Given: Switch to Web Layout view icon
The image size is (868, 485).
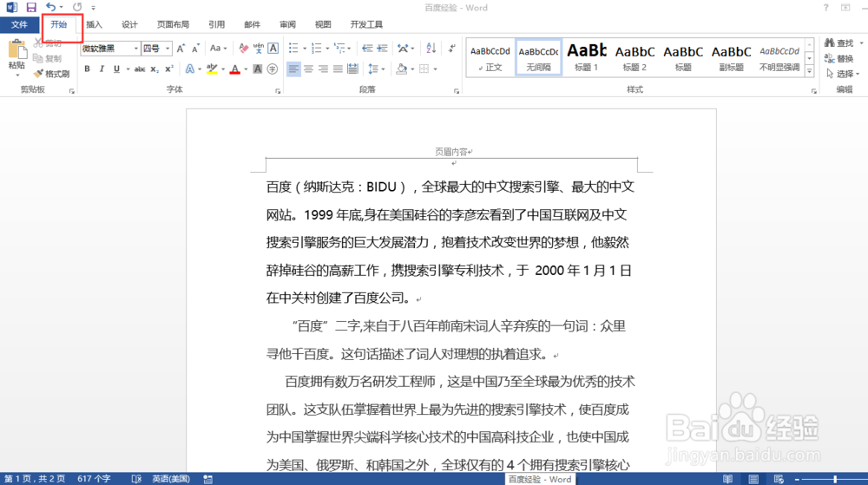Looking at the screenshot, I should (779, 479).
